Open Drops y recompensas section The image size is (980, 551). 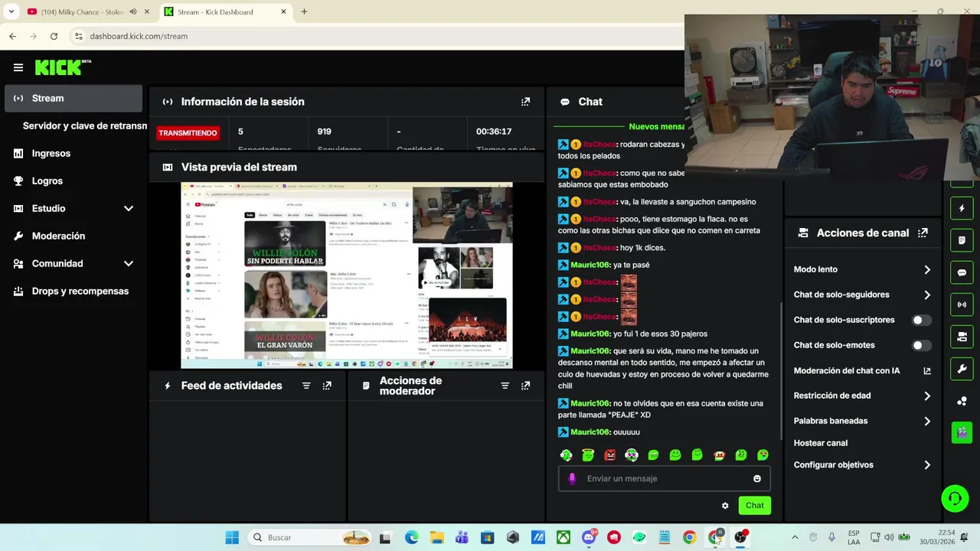(80, 291)
